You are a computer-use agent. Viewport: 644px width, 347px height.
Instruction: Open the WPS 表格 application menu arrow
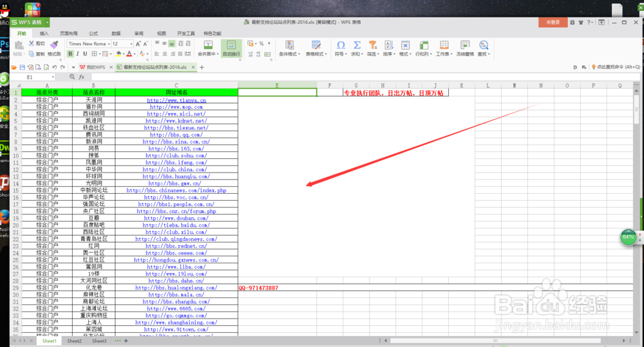tap(47, 22)
